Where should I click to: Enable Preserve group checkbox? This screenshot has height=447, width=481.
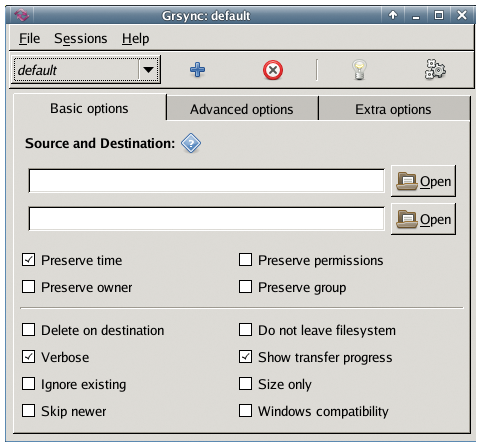click(245, 287)
